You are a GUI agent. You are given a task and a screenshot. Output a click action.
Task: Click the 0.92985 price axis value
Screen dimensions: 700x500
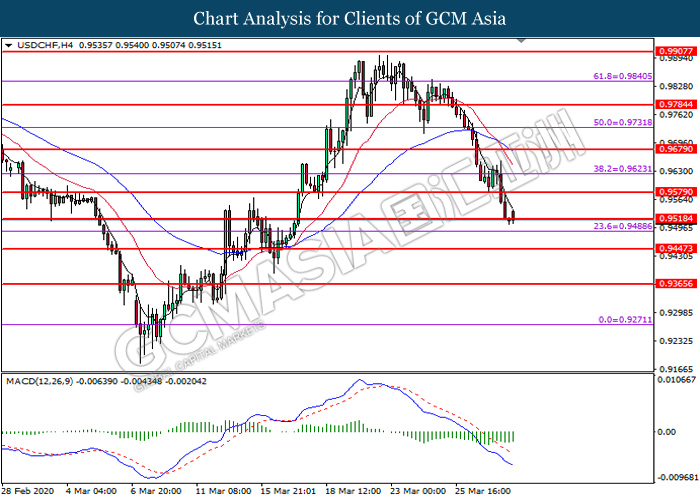(677, 312)
